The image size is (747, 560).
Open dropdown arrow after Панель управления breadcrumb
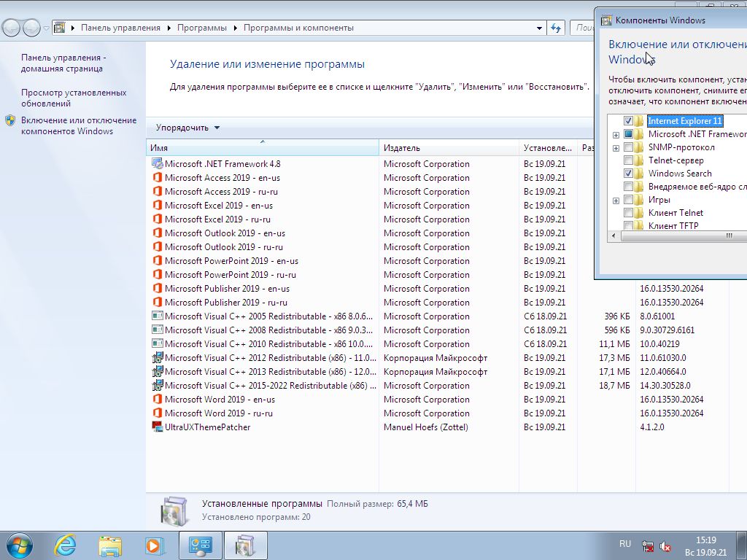pos(169,28)
